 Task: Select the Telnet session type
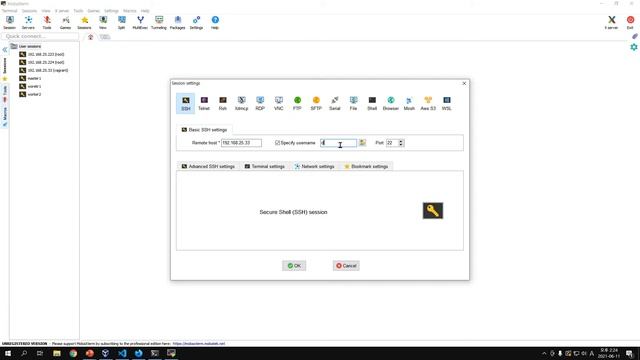coord(204,103)
